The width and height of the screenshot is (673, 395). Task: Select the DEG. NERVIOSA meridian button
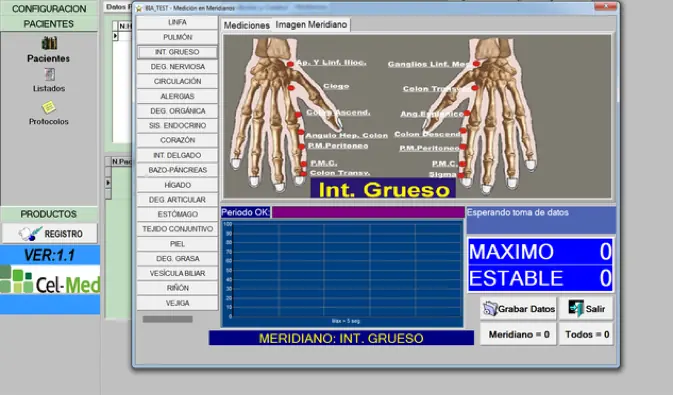(177, 67)
